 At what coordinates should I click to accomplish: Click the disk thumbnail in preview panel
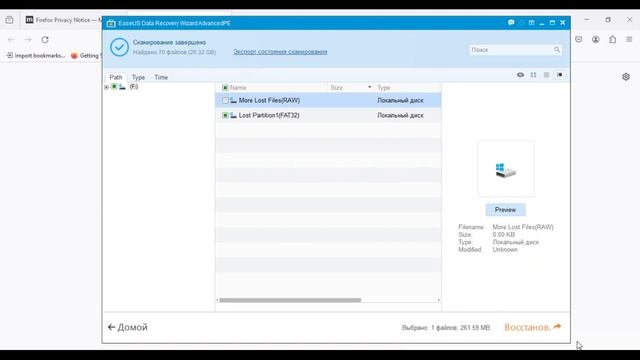506,169
